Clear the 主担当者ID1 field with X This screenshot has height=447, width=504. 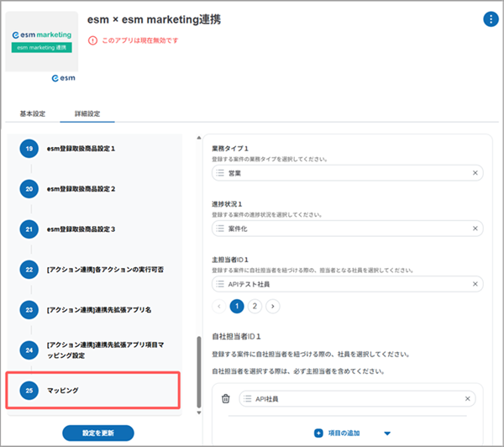[475, 284]
